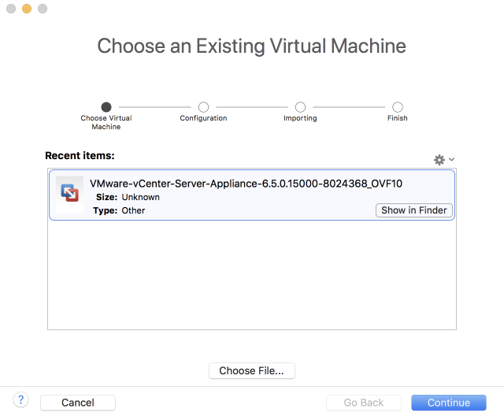Image resolution: width=504 pixels, height=420 pixels.
Task: Cancel the import wizard
Action: (78, 403)
